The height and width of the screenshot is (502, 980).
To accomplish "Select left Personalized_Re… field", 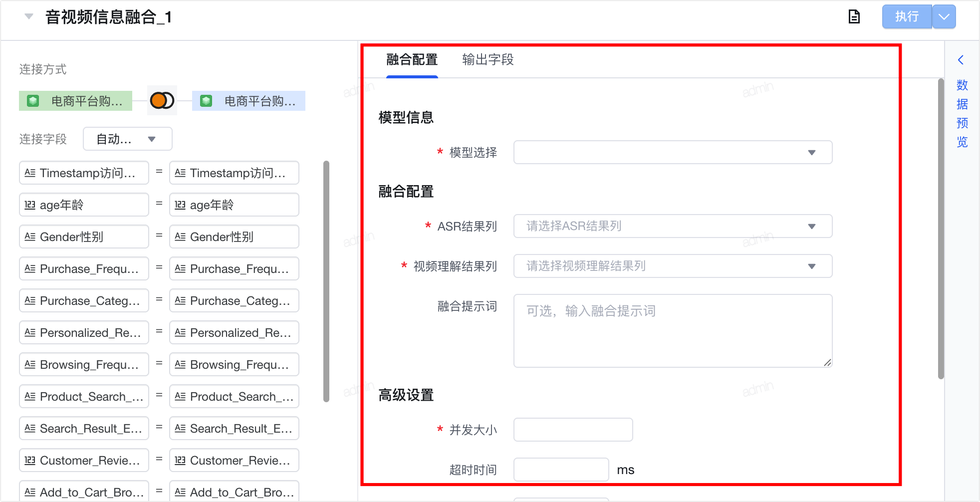I will [x=84, y=332].
